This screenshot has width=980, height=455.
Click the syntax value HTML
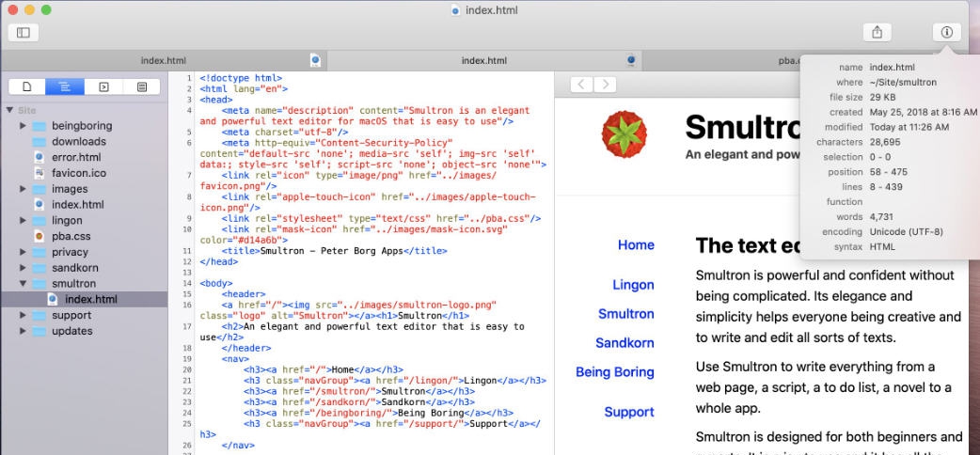tap(882, 247)
